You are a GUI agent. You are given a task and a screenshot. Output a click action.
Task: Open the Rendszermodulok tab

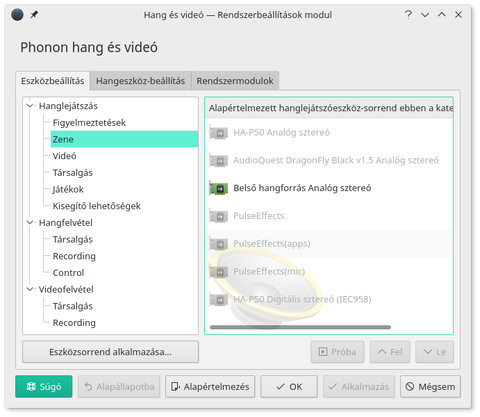(x=235, y=81)
